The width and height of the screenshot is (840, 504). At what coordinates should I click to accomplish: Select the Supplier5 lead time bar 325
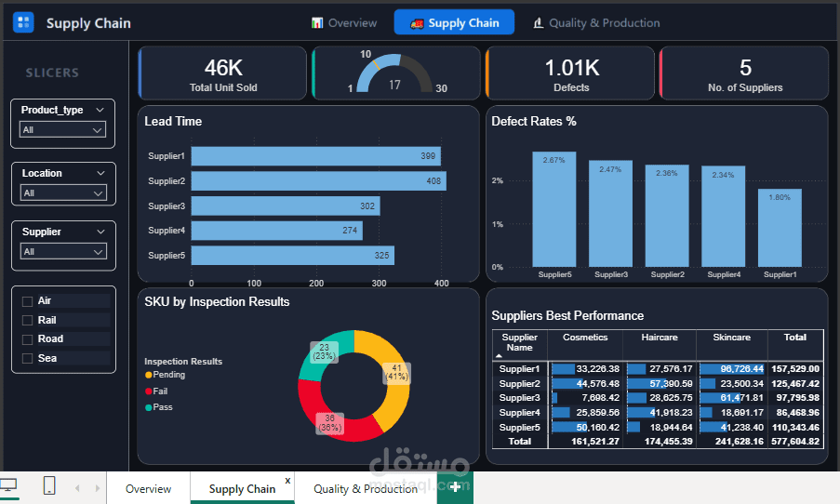[293, 256]
